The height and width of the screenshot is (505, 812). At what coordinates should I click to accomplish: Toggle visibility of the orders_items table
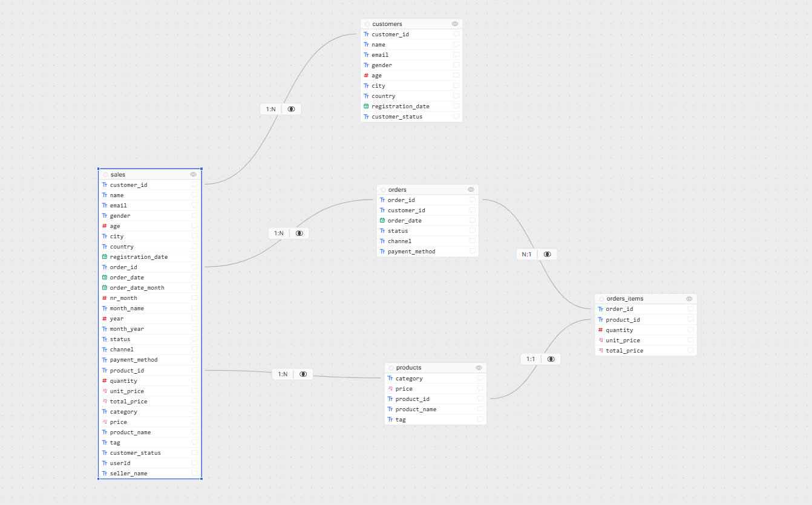point(689,299)
